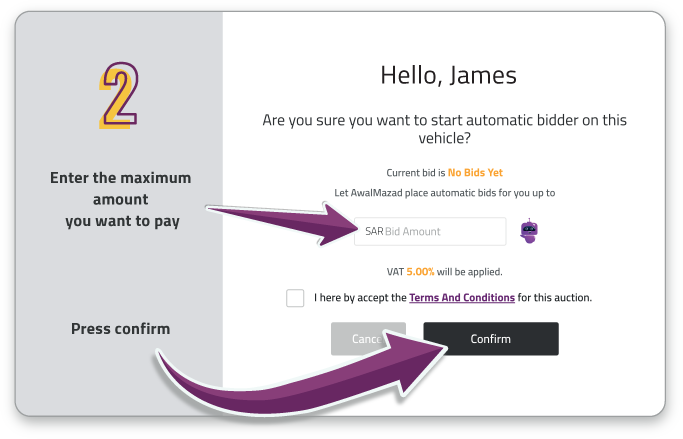Click the "Let AwalMazad place automatic bids" text
Viewport: 683px width, 439px height.
tap(444, 192)
